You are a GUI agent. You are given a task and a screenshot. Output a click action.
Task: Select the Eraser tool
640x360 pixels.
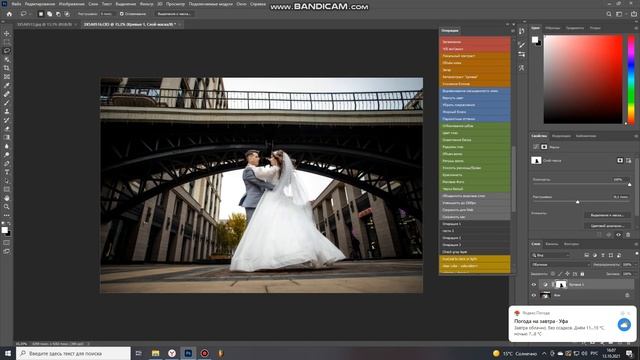coord(7,129)
